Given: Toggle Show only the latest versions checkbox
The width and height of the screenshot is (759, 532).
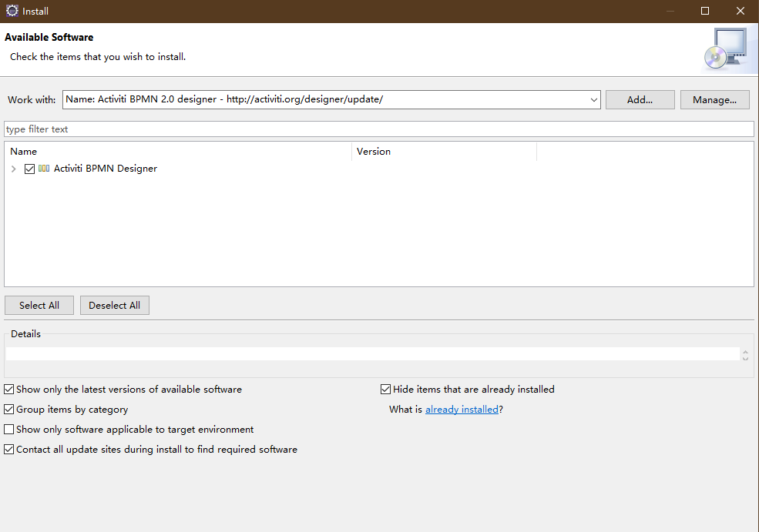Looking at the screenshot, I should click(8, 390).
